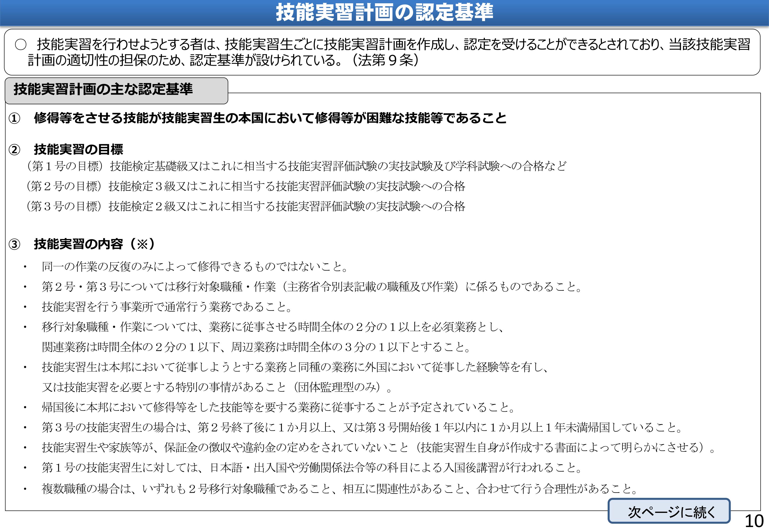Click circled number ③ marker
Screen dimensions: 769x532
pos(14,244)
